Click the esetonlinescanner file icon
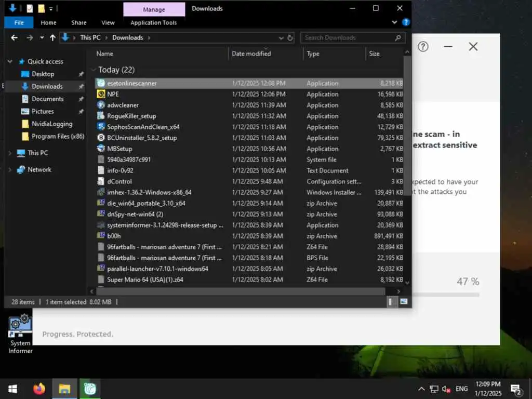The width and height of the screenshot is (532, 399). (101, 83)
